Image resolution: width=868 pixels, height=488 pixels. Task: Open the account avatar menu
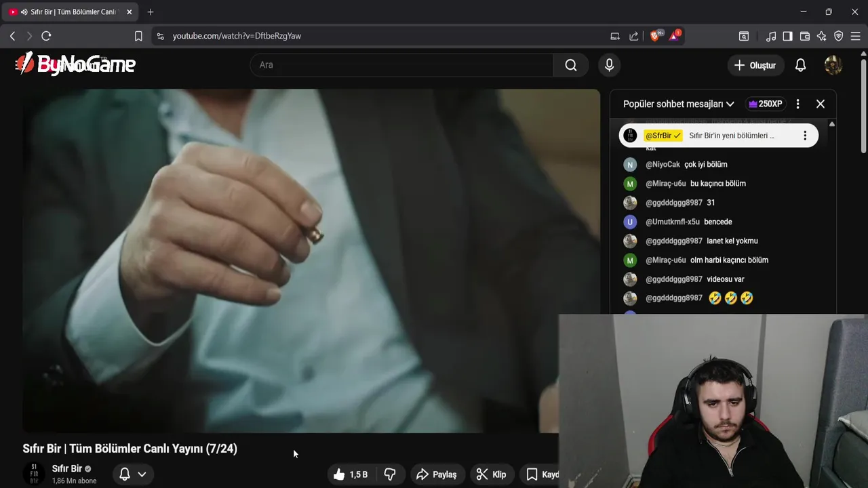pyautogui.click(x=833, y=65)
